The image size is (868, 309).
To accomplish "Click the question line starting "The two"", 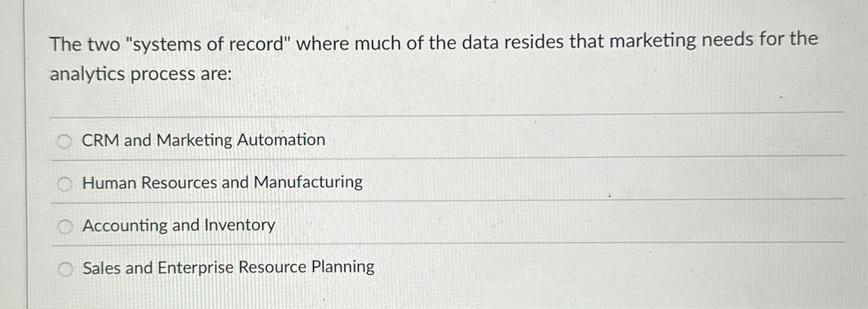I will pos(434,43).
